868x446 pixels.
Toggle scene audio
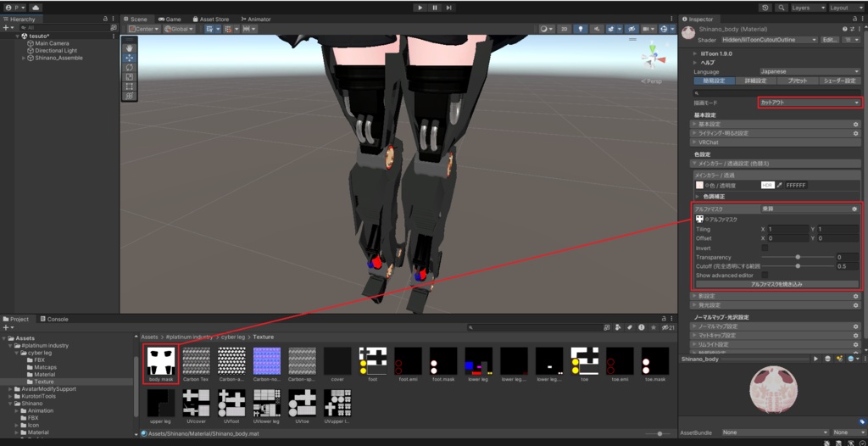(596, 29)
